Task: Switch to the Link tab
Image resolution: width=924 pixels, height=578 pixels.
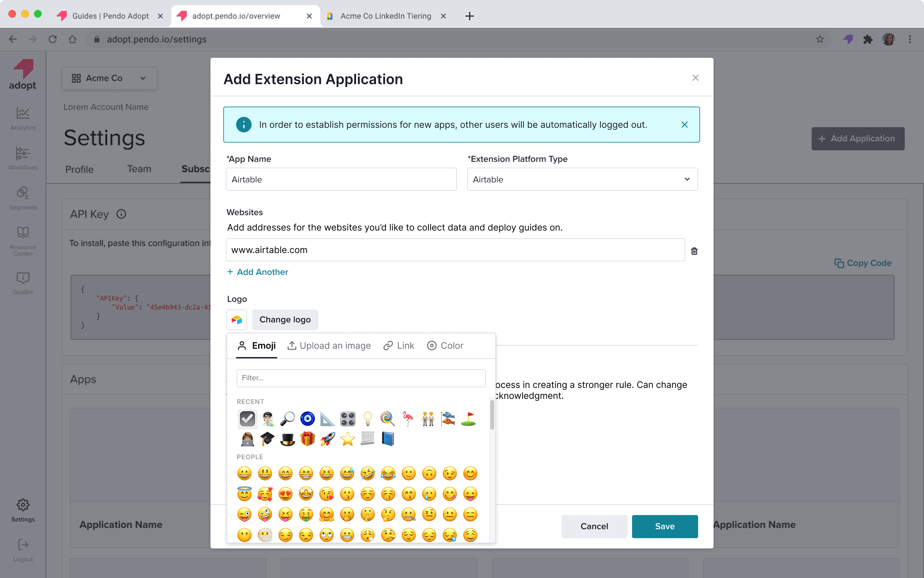Action: click(x=398, y=346)
